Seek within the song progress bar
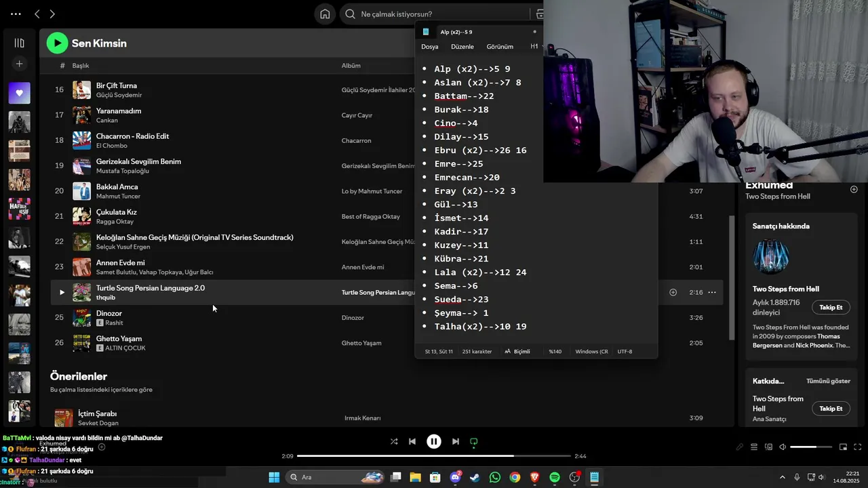 coord(434,456)
